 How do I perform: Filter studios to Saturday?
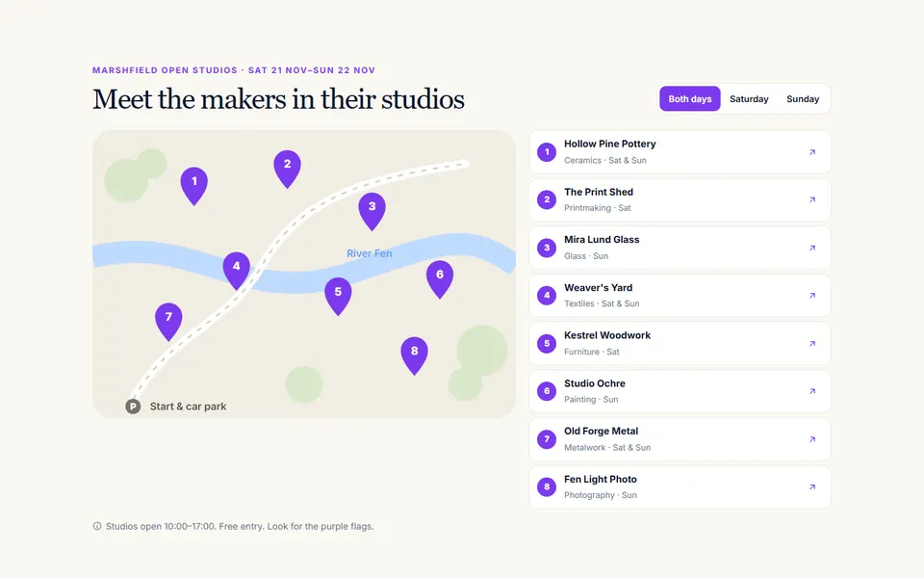click(x=749, y=98)
